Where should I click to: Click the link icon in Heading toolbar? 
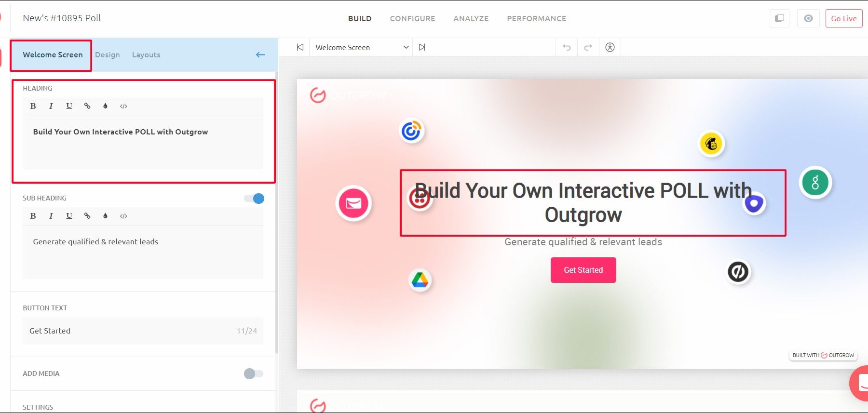(x=87, y=106)
